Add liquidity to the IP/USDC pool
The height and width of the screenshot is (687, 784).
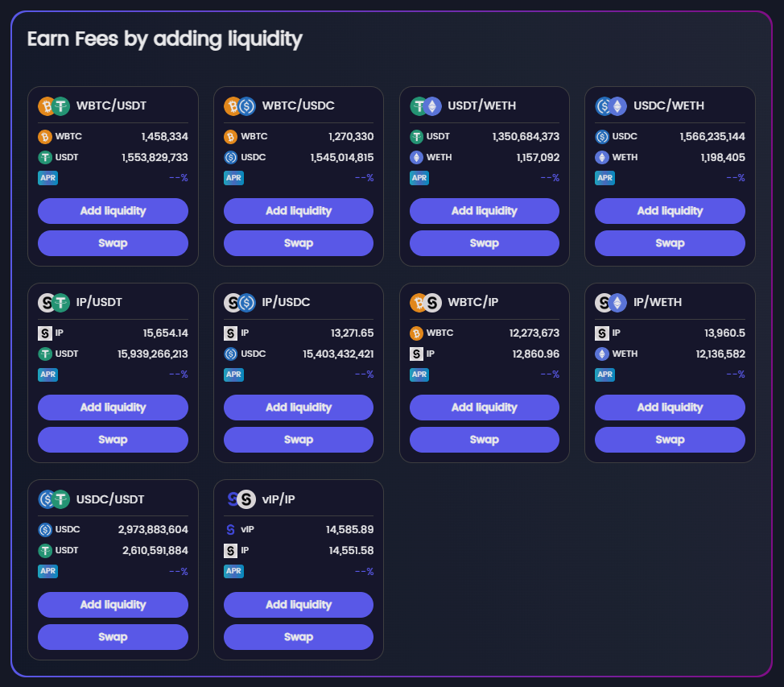click(x=299, y=408)
